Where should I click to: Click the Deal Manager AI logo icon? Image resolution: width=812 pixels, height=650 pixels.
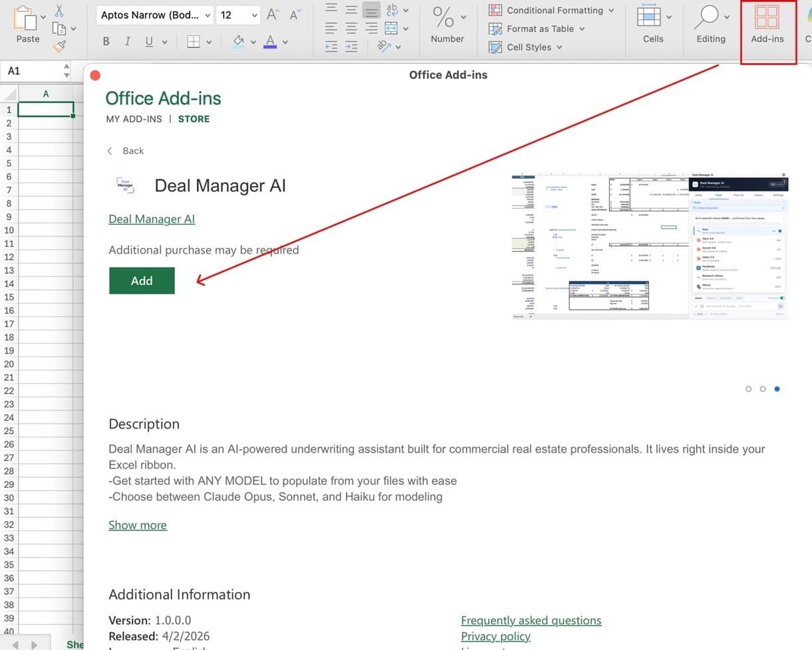(125, 185)
